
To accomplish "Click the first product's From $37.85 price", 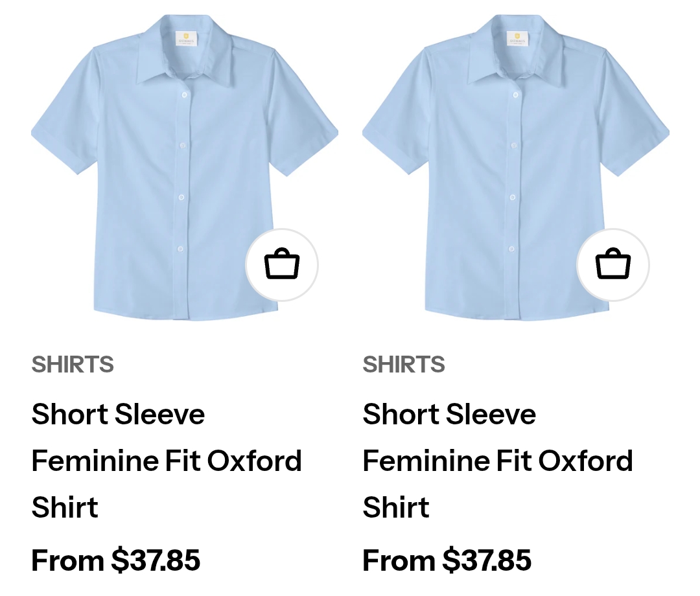I will tap(115, 560).
